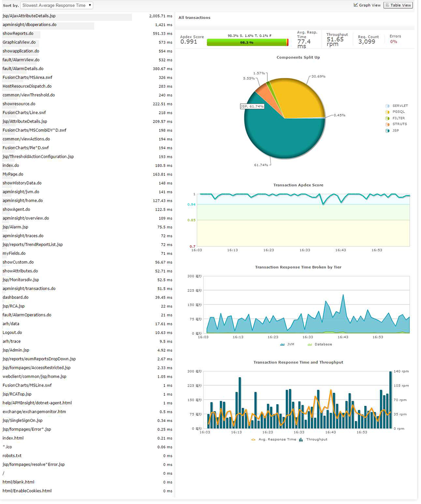Click the green Apdex score bar
This screenshot has width=421, height=504.
click(x=246, y=42)
